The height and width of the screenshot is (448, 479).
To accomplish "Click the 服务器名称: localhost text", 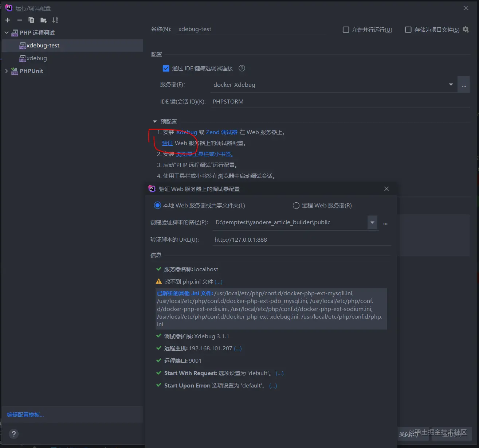I will (191, 269).
